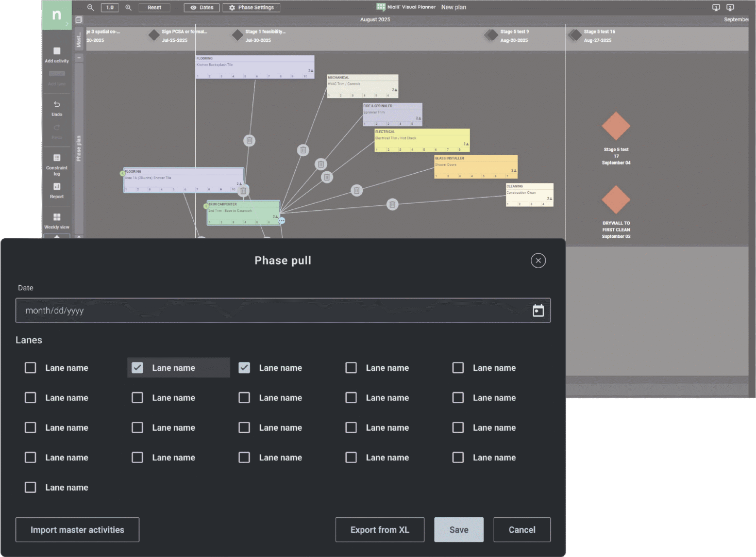Click the Export from XL button

[380, 530]
